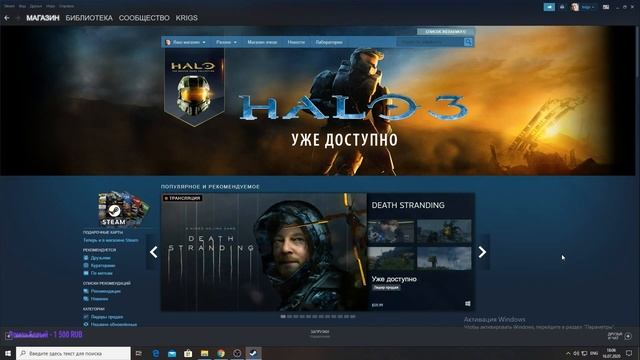Open the KRIGS profile tab
Viewport: 640px width, 360px height.
[x=187, y=18]
